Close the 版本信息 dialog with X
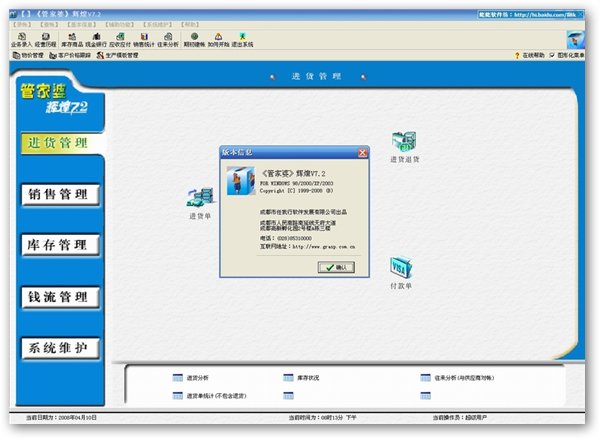600x439 pixels. [365, 152]
